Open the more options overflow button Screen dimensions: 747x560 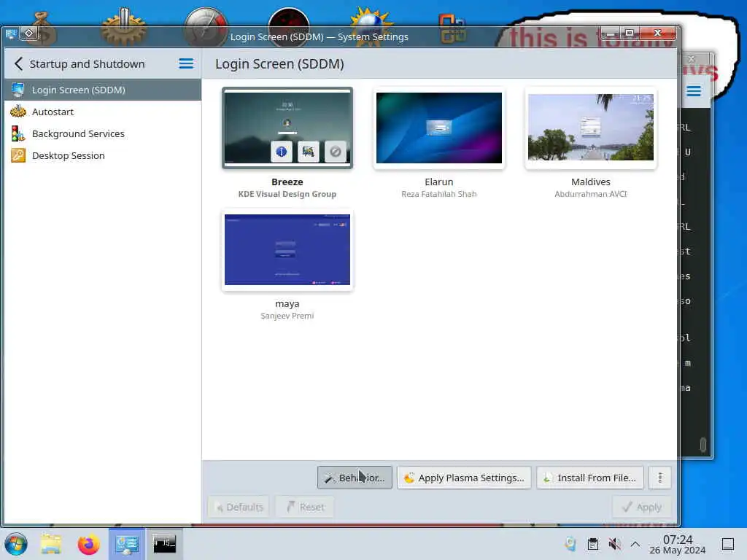[x=659, y=478]
